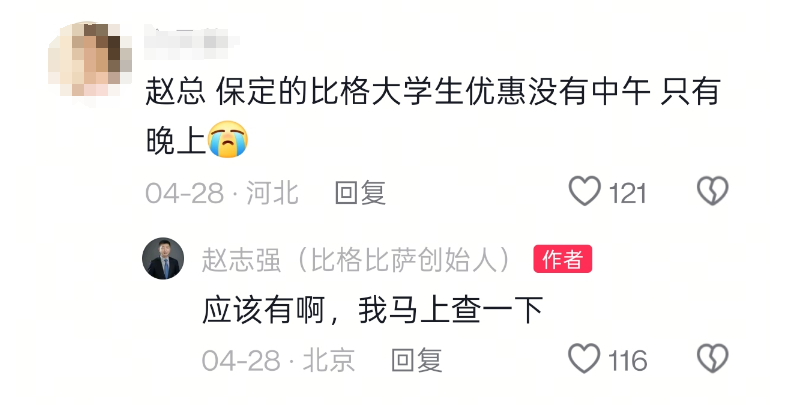Open the blurred commenter username

192,40
